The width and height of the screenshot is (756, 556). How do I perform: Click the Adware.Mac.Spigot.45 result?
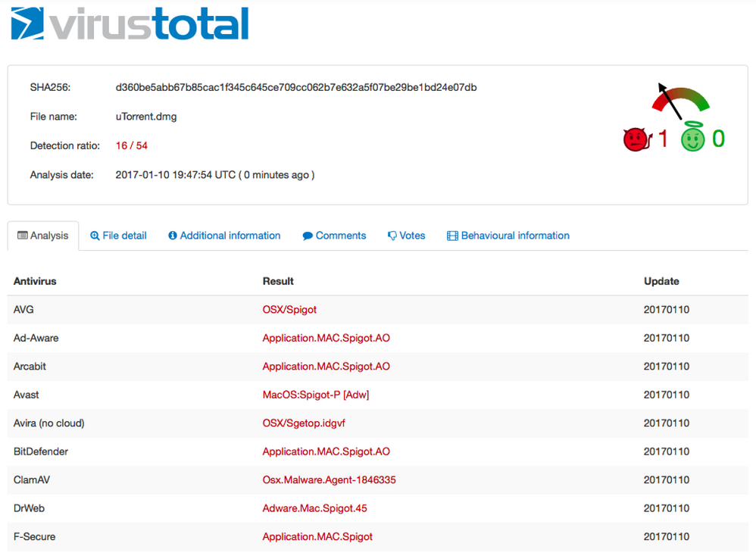pyautogui.click(x=314, y=508)
